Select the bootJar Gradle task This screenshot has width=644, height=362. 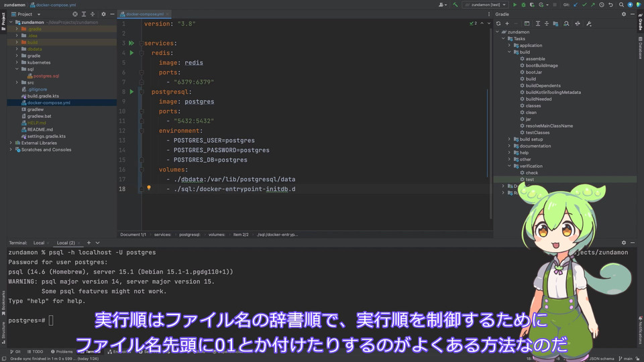pyautogui.click(x=534, y=72)
